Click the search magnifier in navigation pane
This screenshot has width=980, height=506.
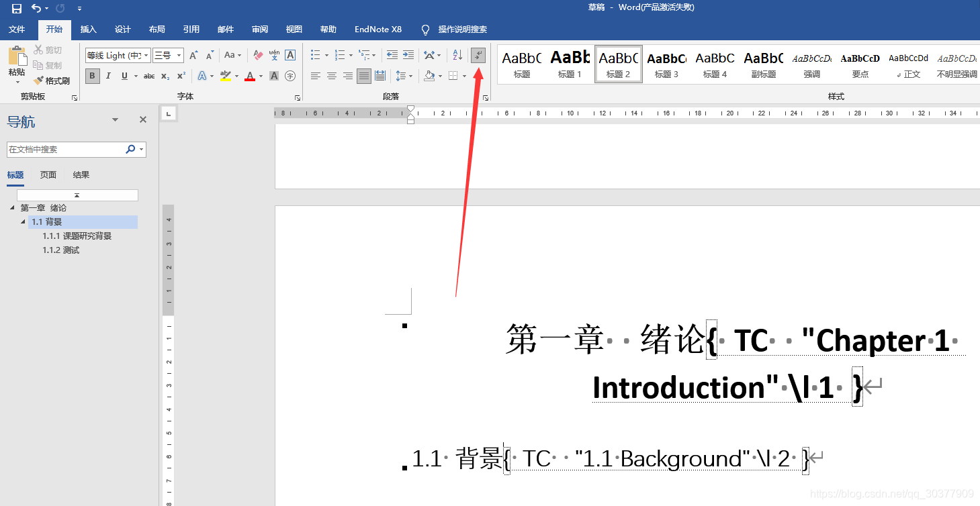tap(130, 149)
